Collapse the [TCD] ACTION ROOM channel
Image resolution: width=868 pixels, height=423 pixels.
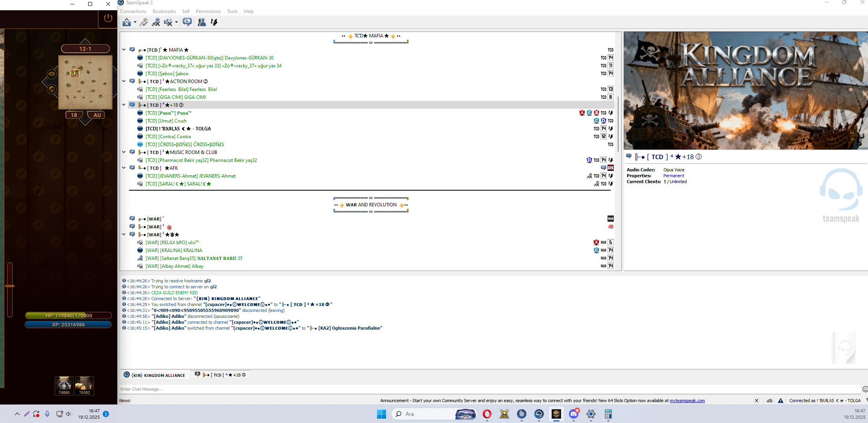[x=124, y=82]
